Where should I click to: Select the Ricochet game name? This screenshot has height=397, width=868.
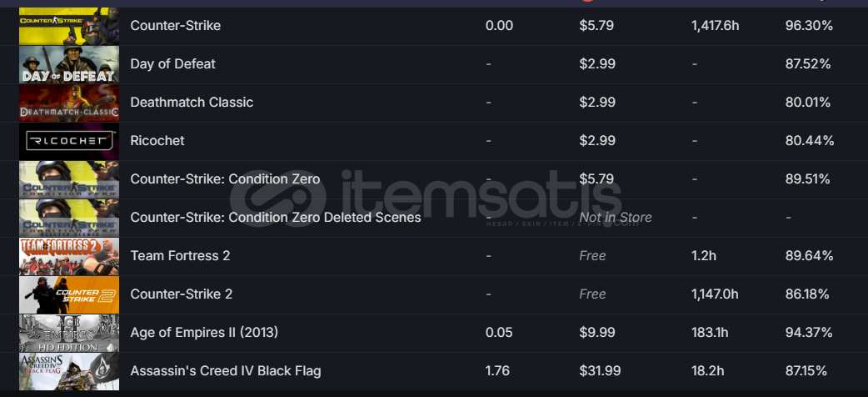(157, 140)
